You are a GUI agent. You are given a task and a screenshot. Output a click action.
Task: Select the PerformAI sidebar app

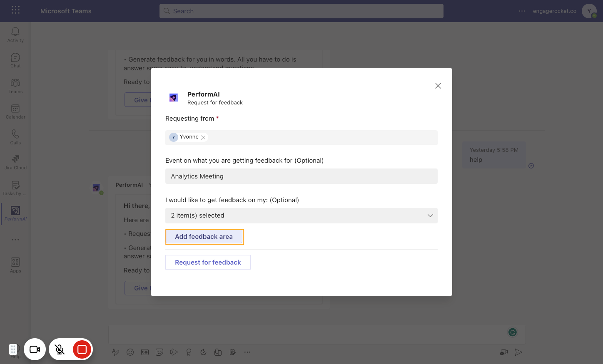coord(15,213)
